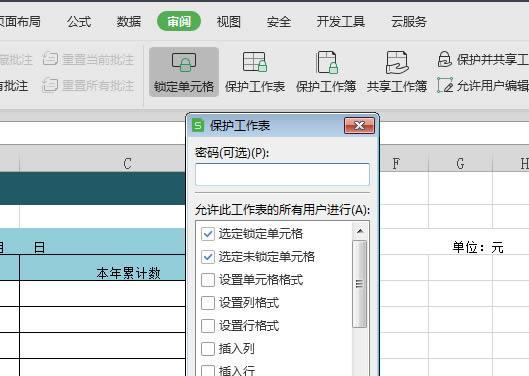Enable 插入列 checkbox
This screenshot has height=376, width=529.
coord(208,349)
